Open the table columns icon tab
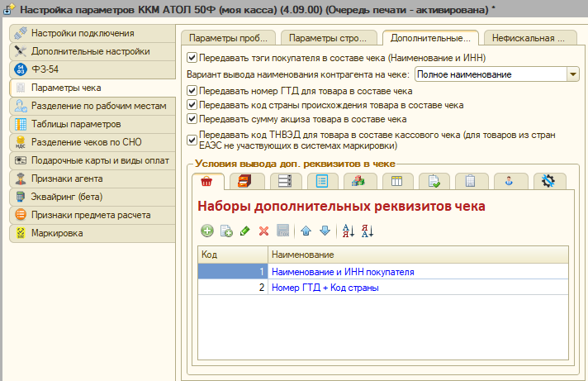The height and width of the screenshot is (381, 588). [396, 181]
